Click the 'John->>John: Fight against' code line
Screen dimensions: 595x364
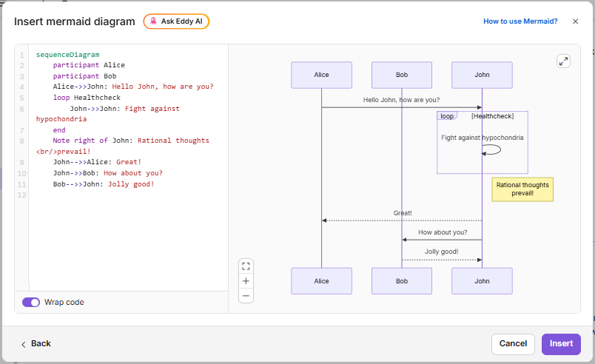[x=124, y=109]
